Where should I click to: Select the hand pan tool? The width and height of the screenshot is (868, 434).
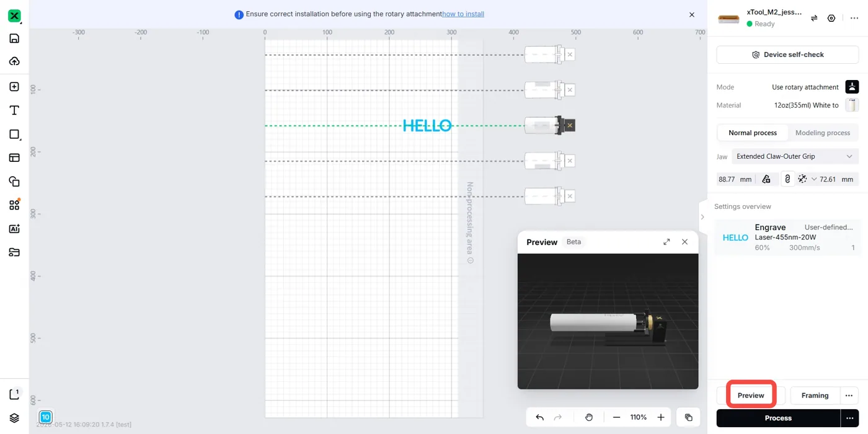point(588,417)
